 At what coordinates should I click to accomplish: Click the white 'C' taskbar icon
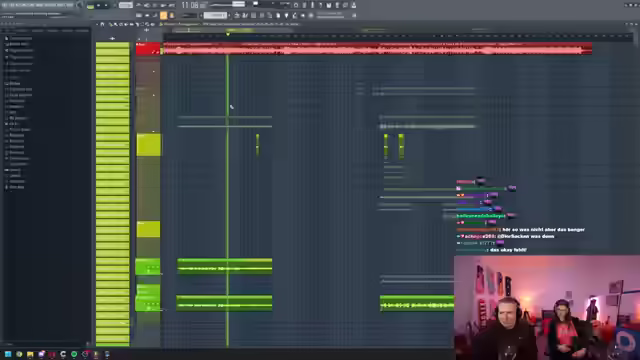[x=63, y=354]
